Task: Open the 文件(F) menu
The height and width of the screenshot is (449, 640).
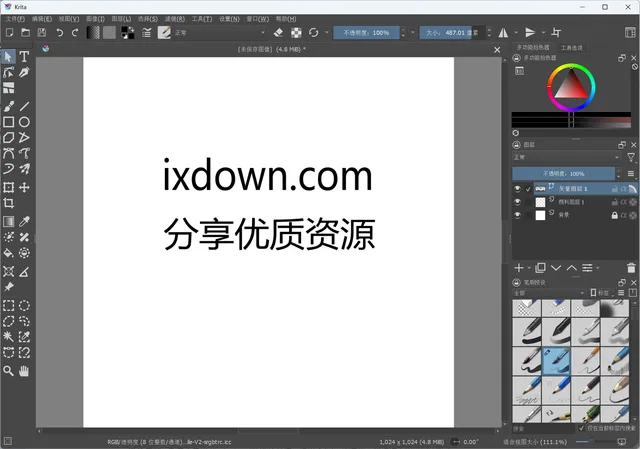Action: point(15,19)
